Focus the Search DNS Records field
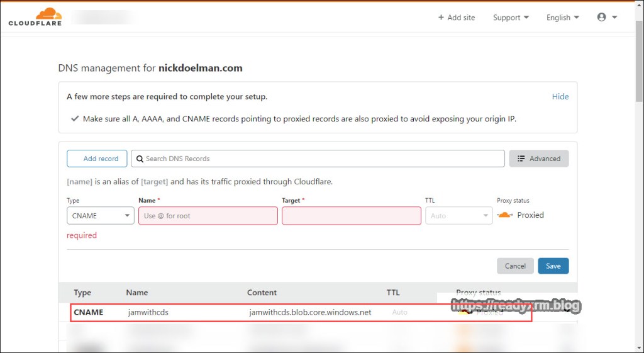The width and height of the screenshot is (644, 353). point(318,159)
